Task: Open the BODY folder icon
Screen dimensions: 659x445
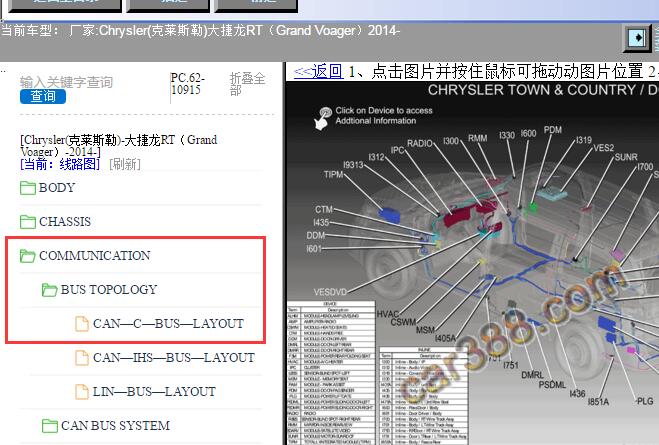Action: pos(28,188)
